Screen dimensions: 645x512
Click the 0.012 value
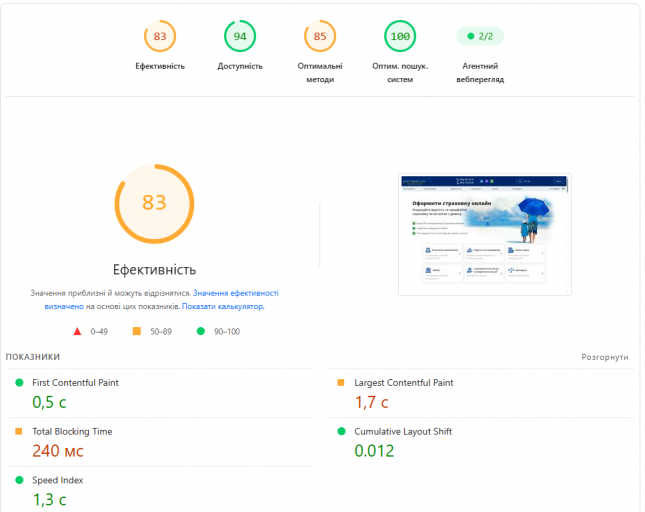pyautogui.click(x=374, y=451)
